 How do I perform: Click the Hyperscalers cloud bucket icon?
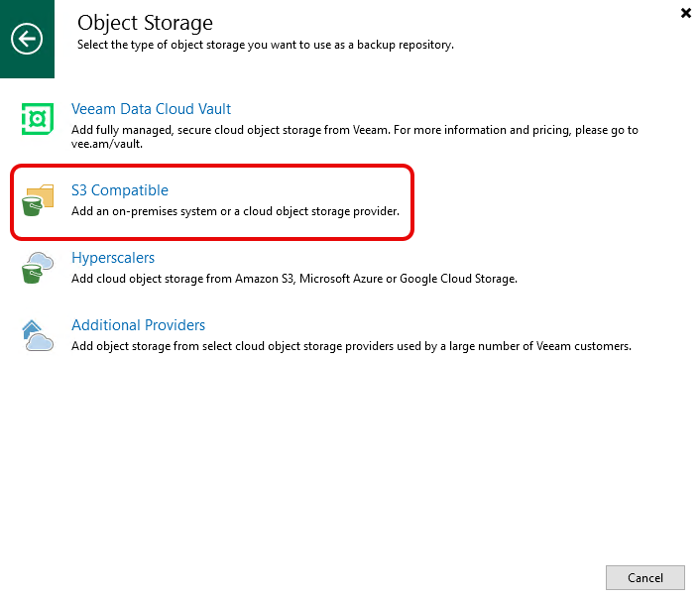coord(38,268)
